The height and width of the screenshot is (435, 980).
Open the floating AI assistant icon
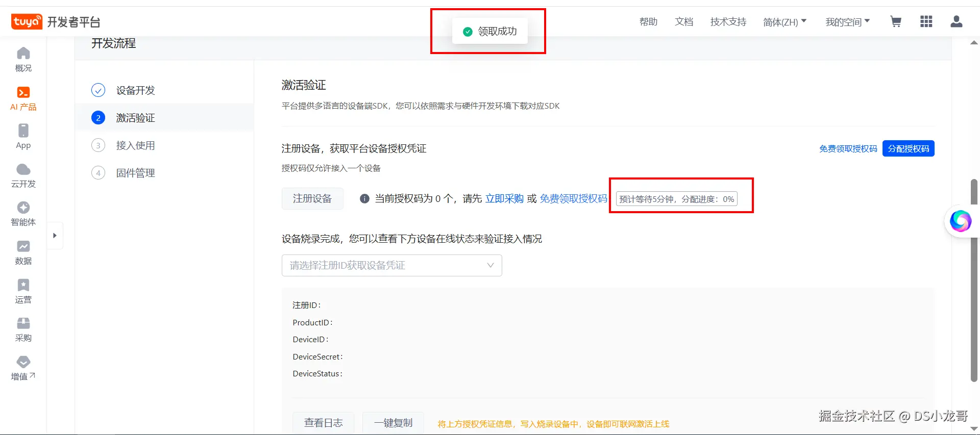pyautogui.click(x=961, y=221)
